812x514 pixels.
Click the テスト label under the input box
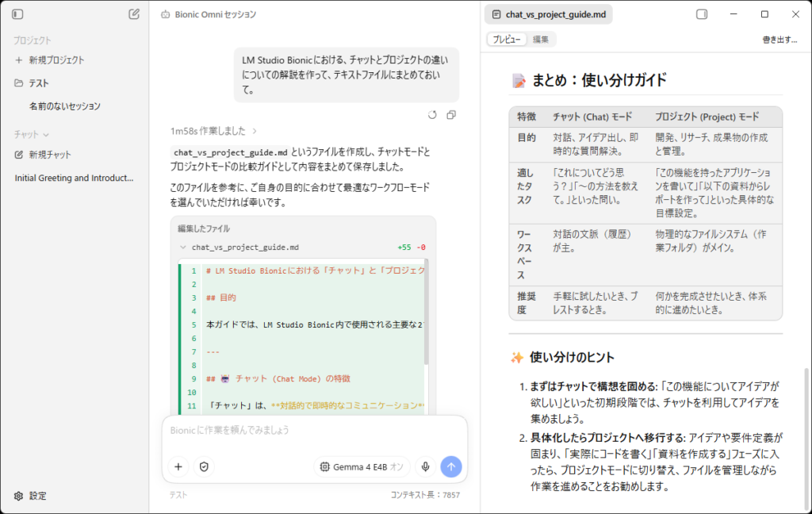click(x=178, y=495)
